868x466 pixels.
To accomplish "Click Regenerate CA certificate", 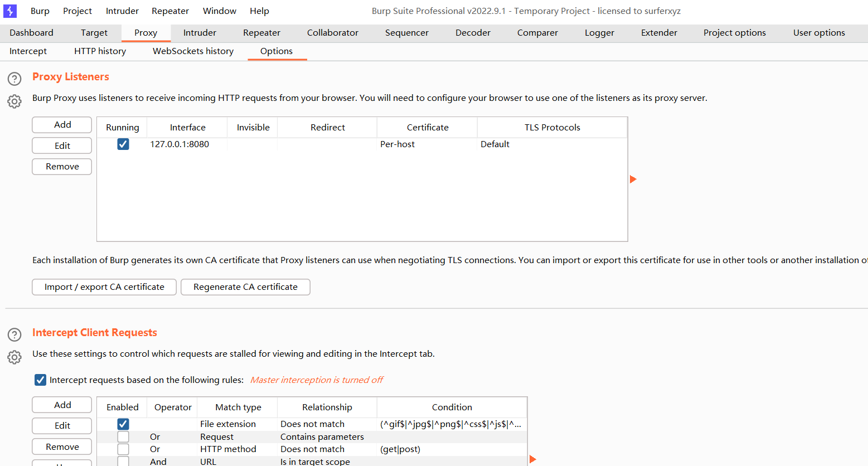I will [x=245, y=287].
